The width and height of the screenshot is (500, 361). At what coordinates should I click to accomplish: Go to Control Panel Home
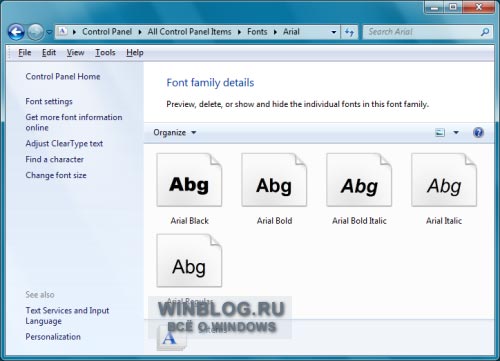click(x=63, y=76)
